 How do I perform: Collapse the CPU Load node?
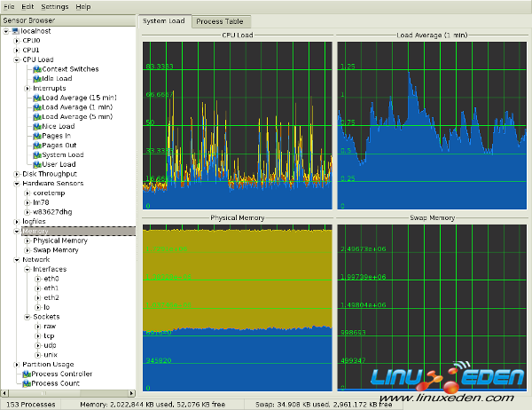click(x=17, y=59)
